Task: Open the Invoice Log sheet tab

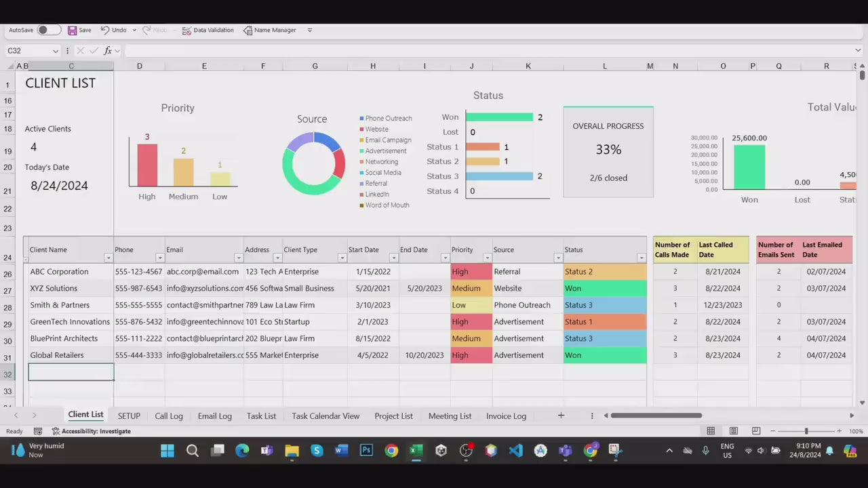Action: [506, 415]
